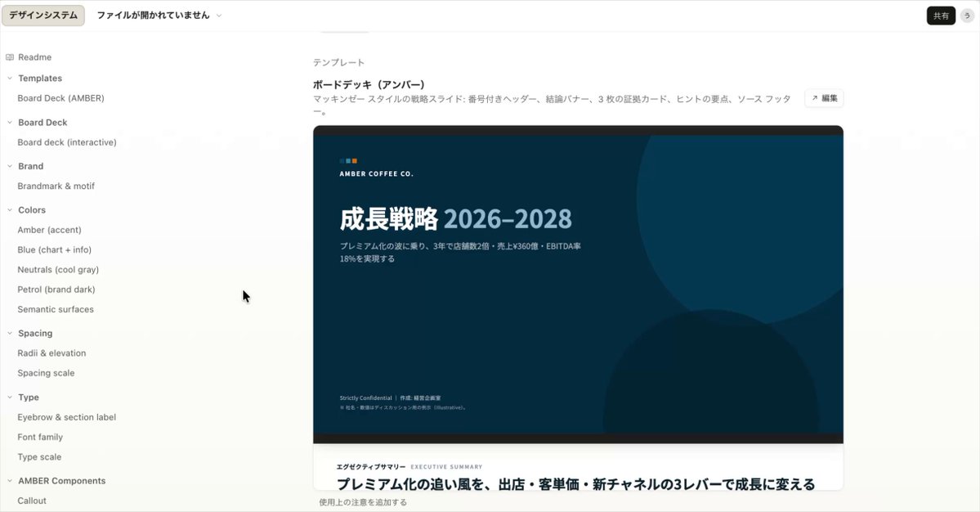Collapse the Type section chevron

tap(9, 397)
